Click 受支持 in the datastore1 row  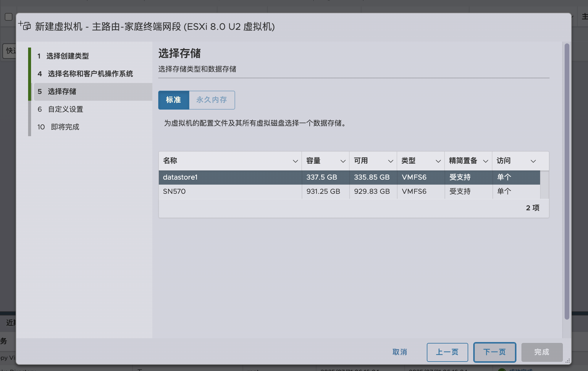pos(460,178)
